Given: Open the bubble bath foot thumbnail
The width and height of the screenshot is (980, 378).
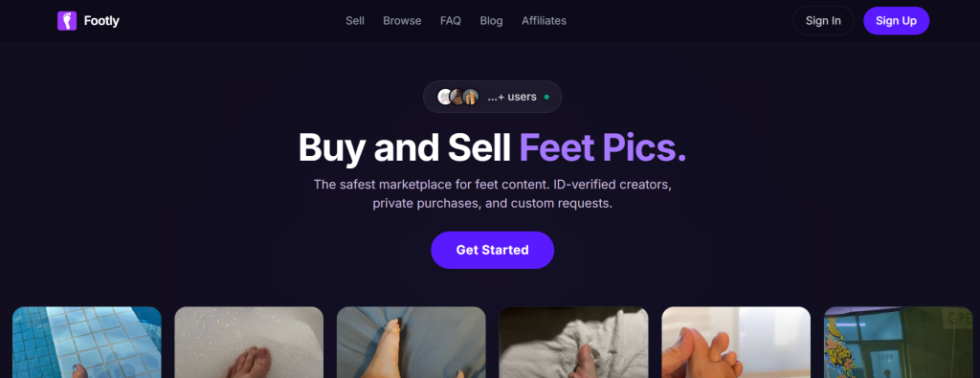Looking at the screenshot, I should pyautogui.click(x=249, y=343).
